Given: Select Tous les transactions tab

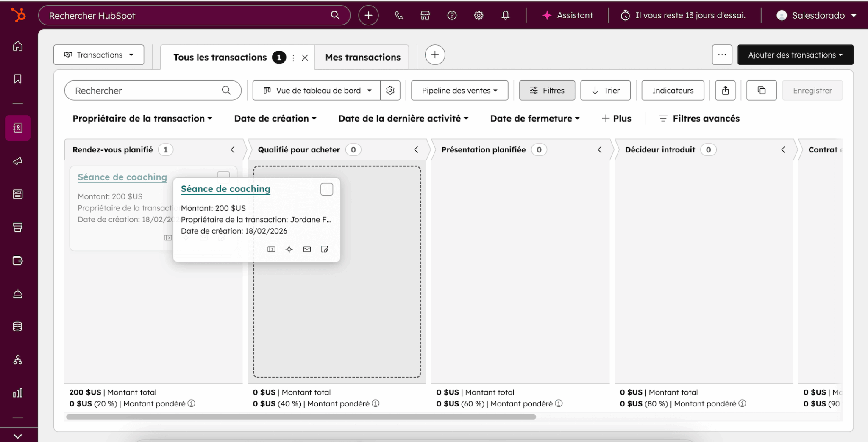Looking at the screenshot, I should pyautogui.click(x=220, y=57).
